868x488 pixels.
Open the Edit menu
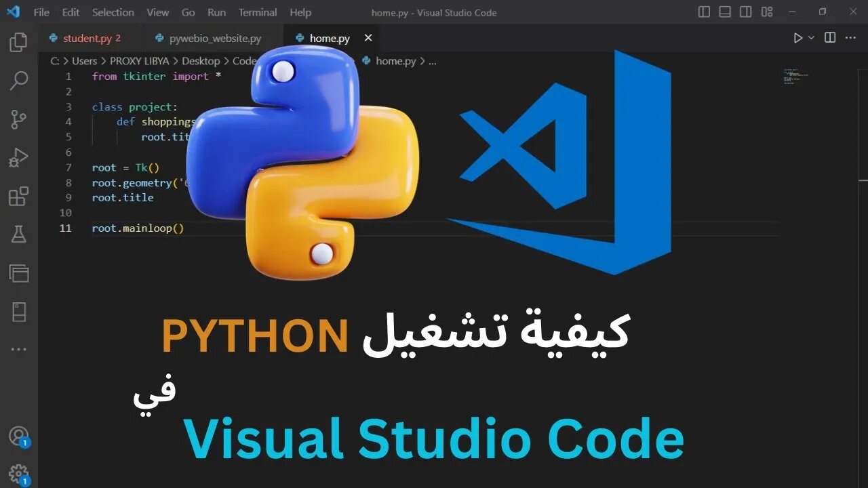[71, 12]
